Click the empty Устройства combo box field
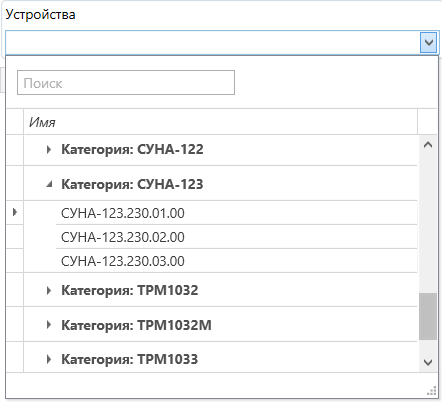Screen dimensions: 442x402 [x=213, y=42]
